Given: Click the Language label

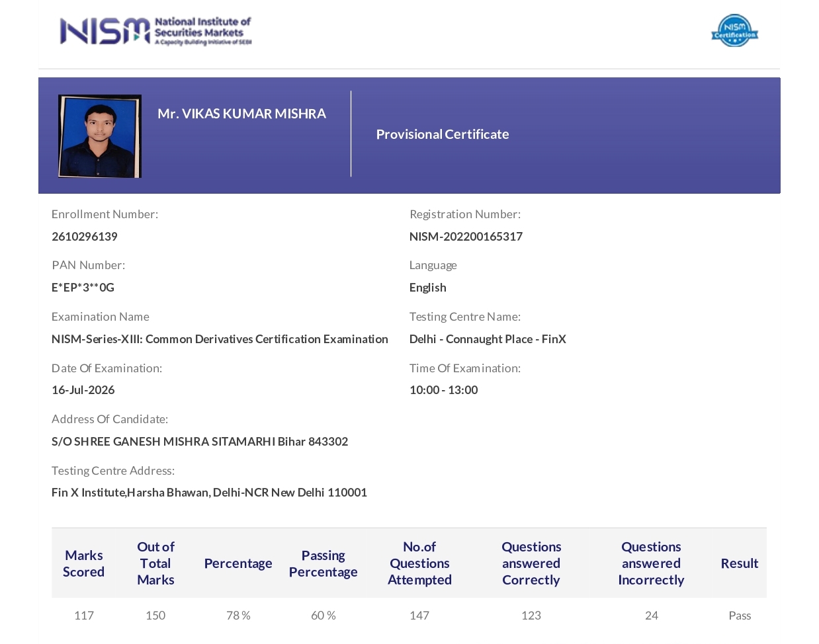Looking at the screenshot, I should pyautogui.click(x=433, y=265).
